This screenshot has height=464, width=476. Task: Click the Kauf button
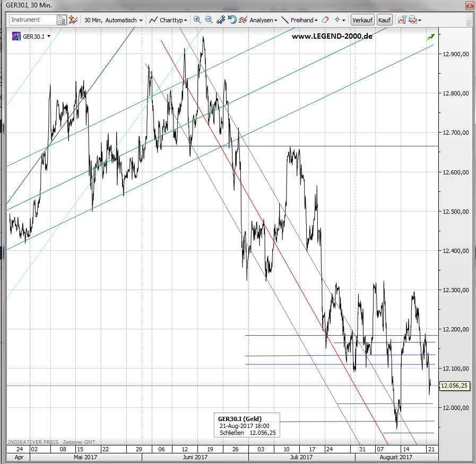[x=384, y=20]
